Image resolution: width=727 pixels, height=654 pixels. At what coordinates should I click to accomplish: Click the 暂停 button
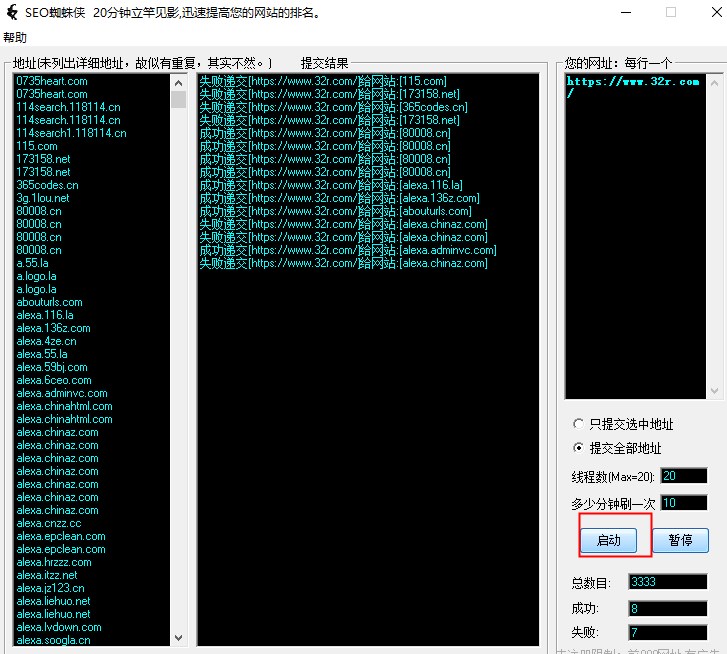(680, 540)
